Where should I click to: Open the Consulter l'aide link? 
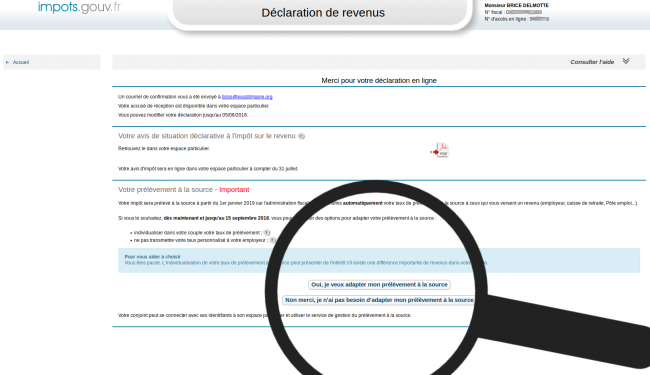[x=592, y=62]
